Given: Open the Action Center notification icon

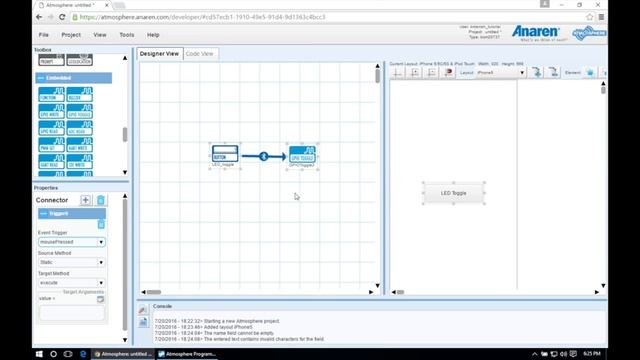Looking at the screenshot, I should point(573,354).
